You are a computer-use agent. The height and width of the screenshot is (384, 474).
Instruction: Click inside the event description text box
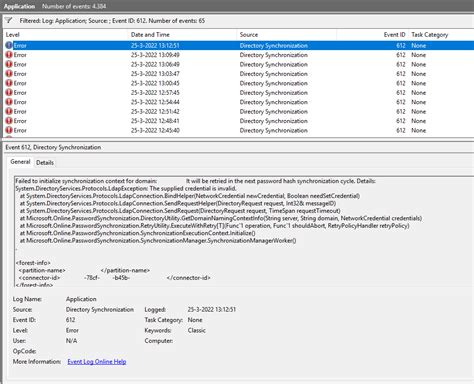click(x=244, y=231)
